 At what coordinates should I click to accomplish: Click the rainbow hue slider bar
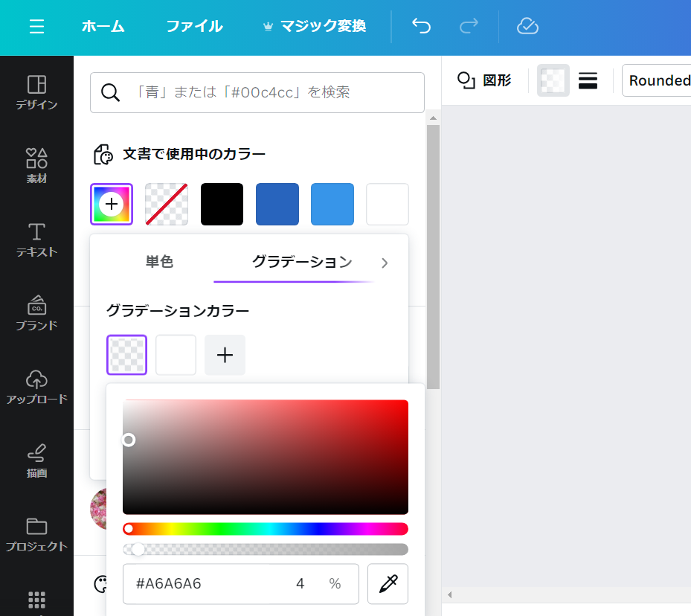coord(266,529)
